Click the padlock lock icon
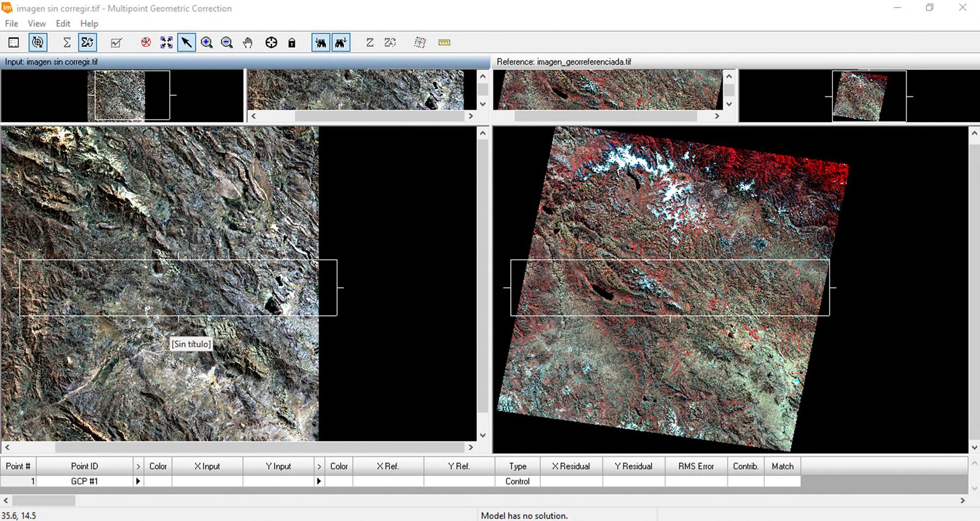Viewport: 980px width, 521px height. 292,42
